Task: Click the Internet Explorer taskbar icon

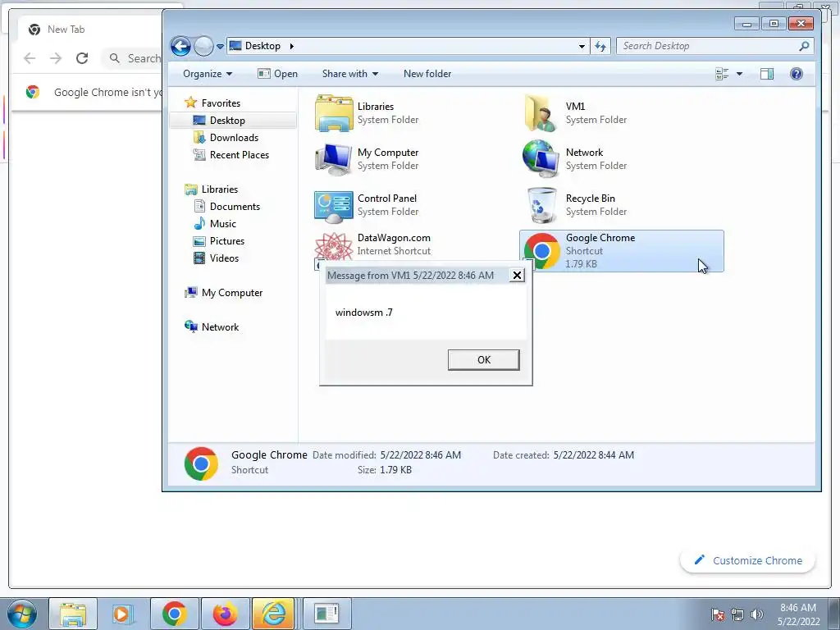Action: pyautogui.click(x=273, y=614)
